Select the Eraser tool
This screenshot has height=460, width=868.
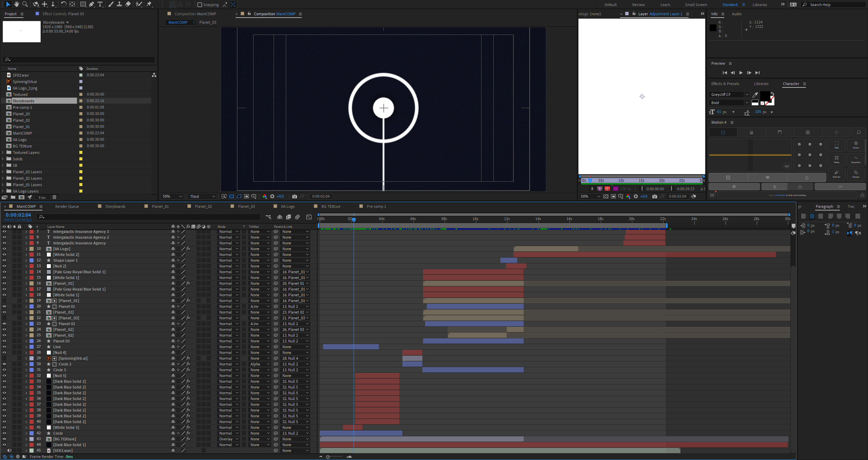128,4
